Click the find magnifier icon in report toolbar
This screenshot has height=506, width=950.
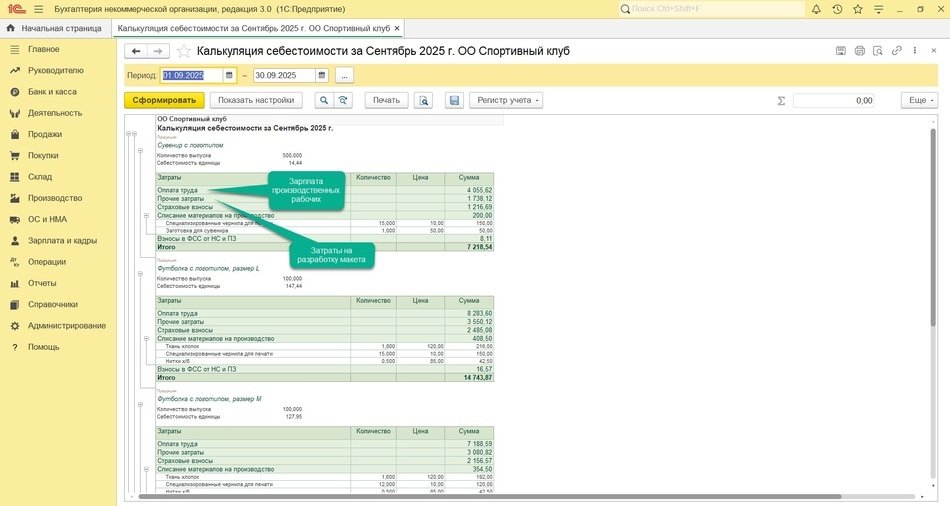(323, 100)
